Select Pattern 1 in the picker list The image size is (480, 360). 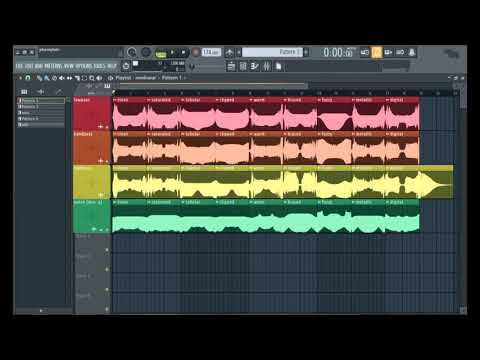pyautogui.click(x=41, y=100)
